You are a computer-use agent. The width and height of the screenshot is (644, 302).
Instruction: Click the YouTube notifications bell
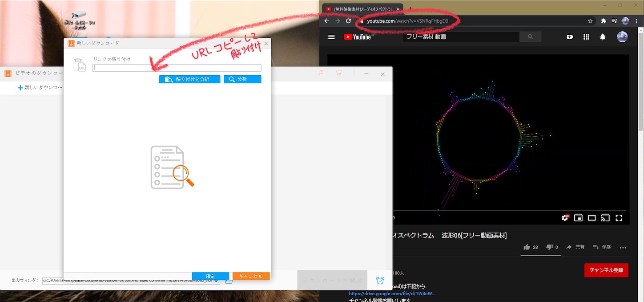pyautogui.click(x=603, y=37)
